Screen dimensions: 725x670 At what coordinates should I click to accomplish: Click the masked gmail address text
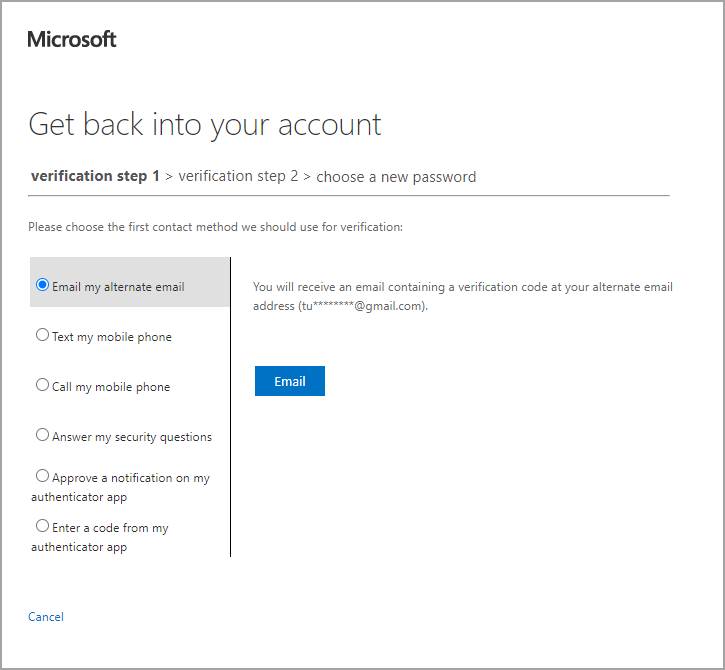tap(362, 306)
